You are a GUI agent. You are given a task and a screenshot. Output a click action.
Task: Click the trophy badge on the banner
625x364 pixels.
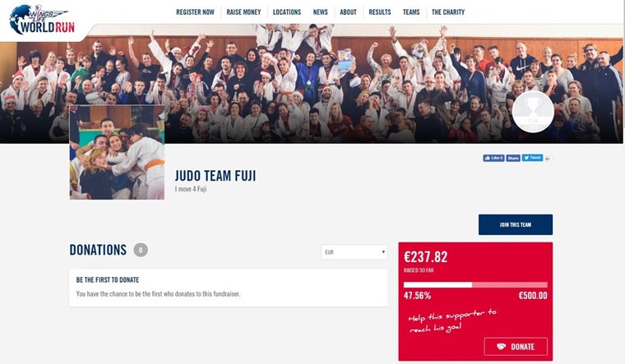point(533,112)
